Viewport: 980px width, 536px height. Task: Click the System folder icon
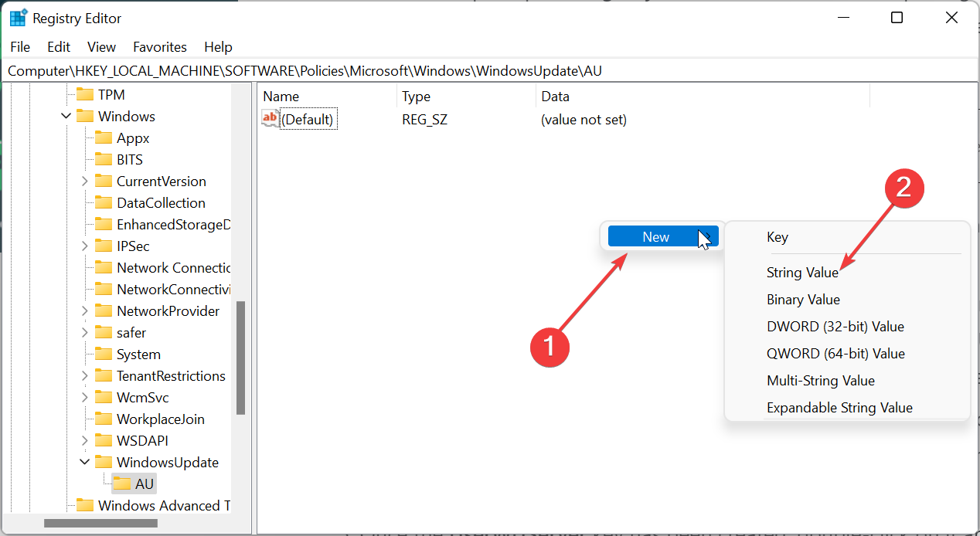point(103,355)
